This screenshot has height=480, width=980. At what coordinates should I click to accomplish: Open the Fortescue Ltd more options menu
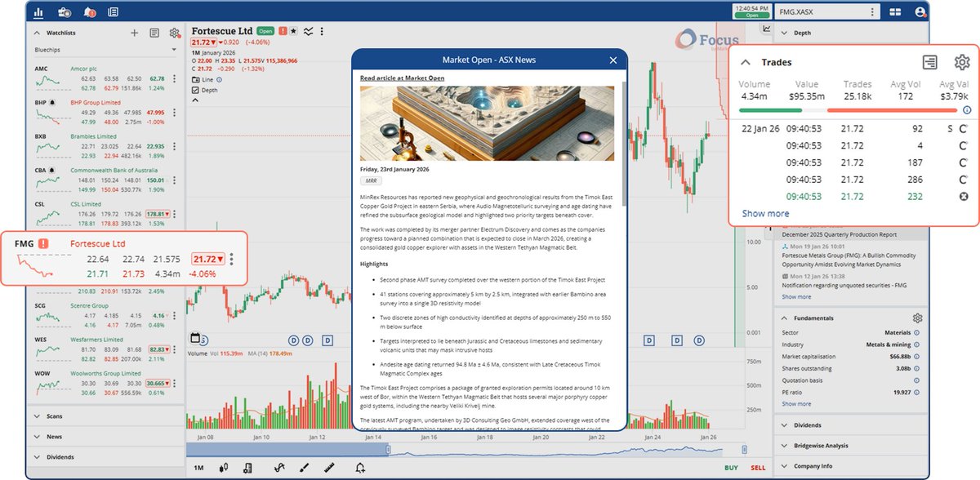point(322,32)
